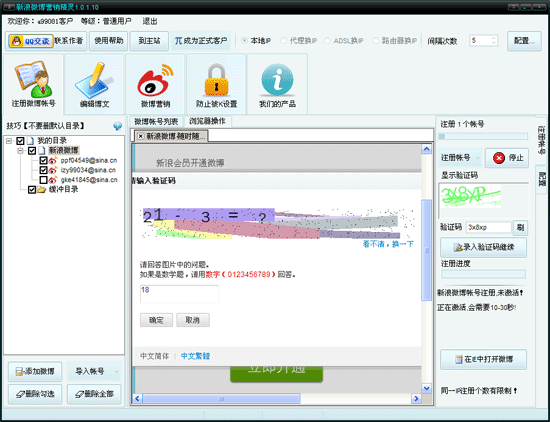Click the captcha answer field containing 18
This screenshot has width=550, height=422.
pyautogui.click(x=180, y=294)
